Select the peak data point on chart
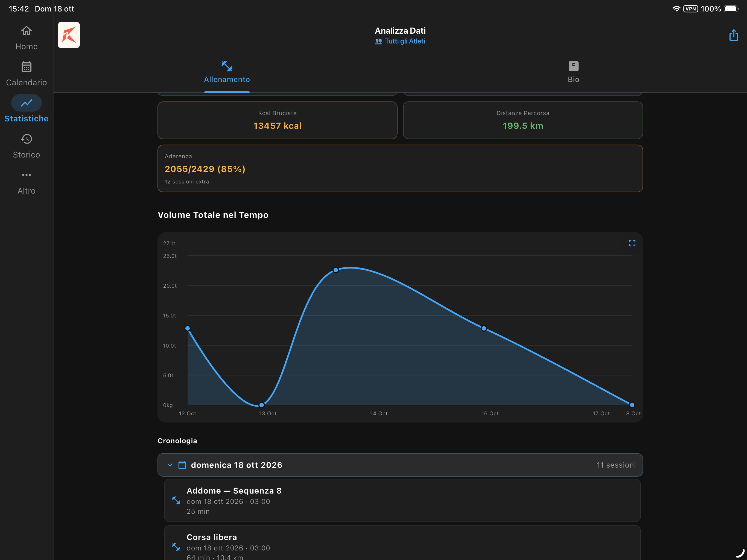747x560 pixels. coord(336,270)
